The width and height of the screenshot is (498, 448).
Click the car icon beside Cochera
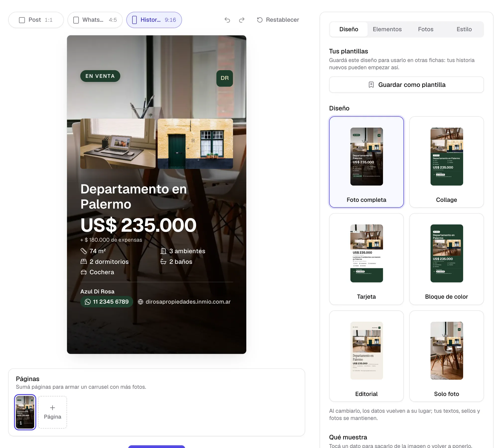[x=84, y=272]
